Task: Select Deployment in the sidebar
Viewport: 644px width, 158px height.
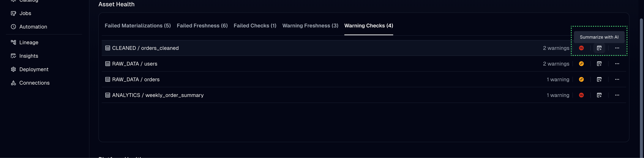Action: pyautogui.click(x=34, y=69)
